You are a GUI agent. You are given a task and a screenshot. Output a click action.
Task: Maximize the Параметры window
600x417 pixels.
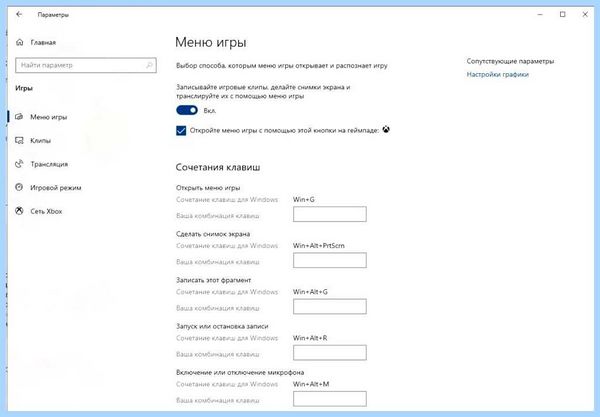click(562, 15)
